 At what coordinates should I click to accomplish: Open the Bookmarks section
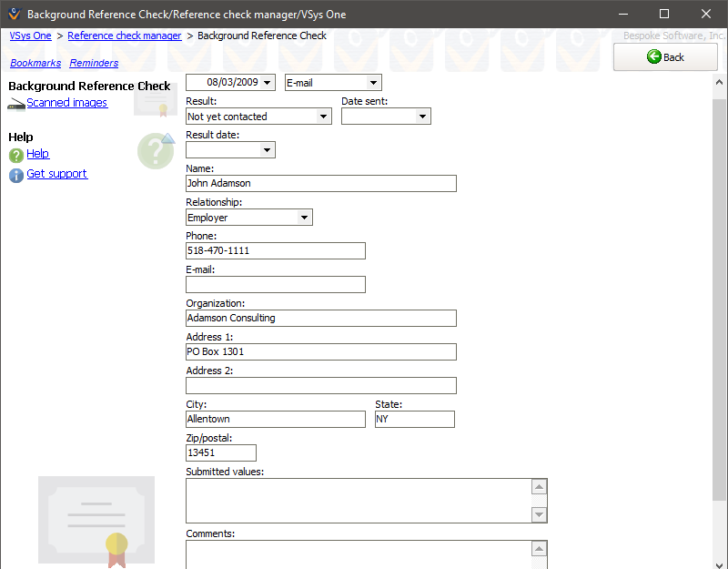coord(35,63)
